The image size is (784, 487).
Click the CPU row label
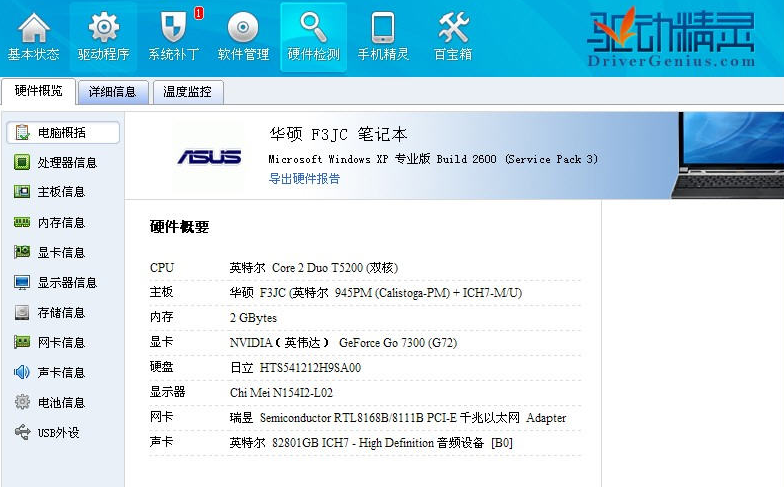[x=162, y=268]
